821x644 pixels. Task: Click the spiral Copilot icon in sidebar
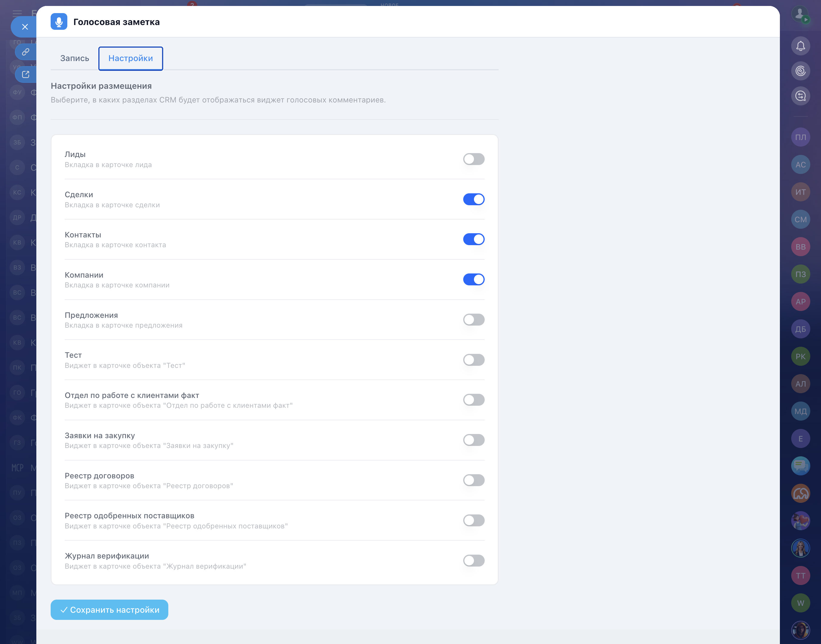[800, 71]
